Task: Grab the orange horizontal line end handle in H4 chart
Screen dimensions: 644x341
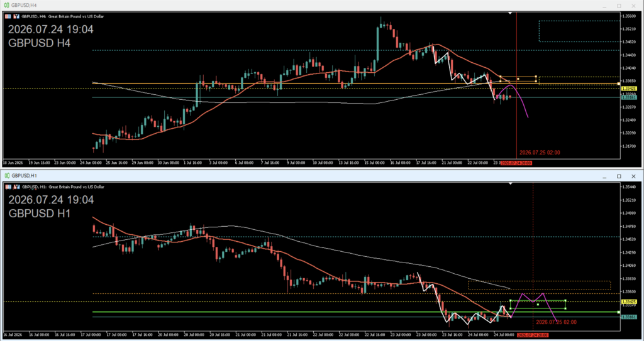Action: [619, 84]
